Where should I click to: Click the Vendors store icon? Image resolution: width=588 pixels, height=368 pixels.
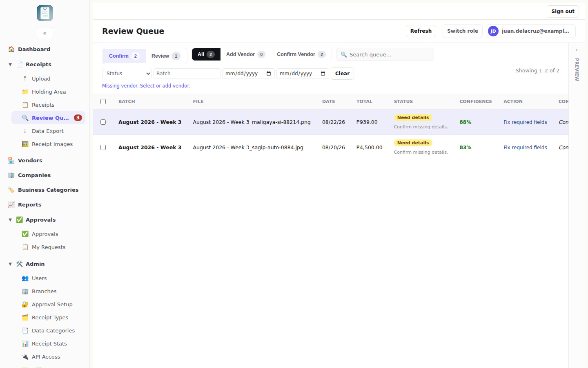pos(11,160)
